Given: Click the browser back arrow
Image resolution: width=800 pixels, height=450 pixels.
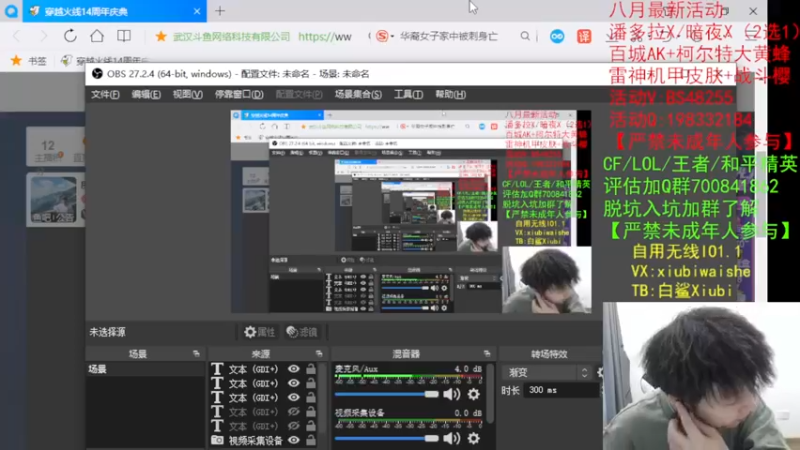Looking at the screenshot, I should (x=16, y=36).
